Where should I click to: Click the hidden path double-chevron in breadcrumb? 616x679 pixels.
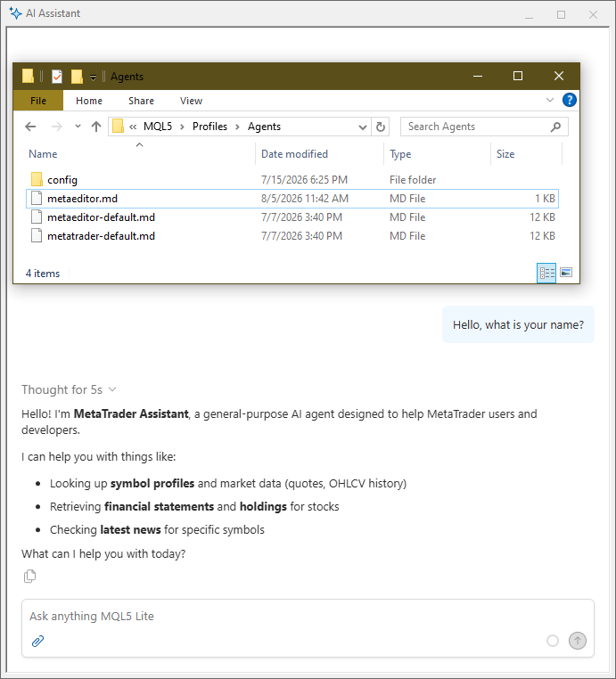133,127
